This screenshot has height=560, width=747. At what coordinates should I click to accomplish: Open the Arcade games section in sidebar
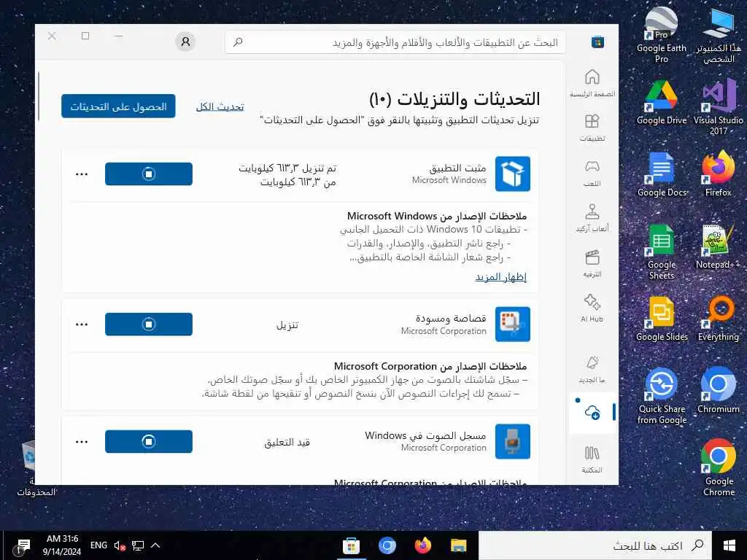(592, 218)
